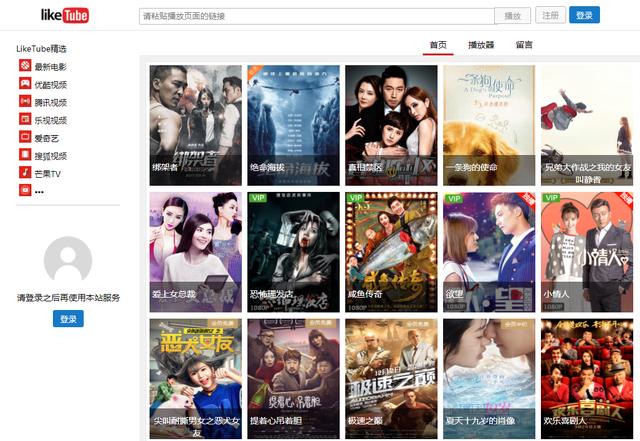Open the 一条狗的使命 movie poster
The width and height of the screenshot is (640, 441).
coord(489,125)
